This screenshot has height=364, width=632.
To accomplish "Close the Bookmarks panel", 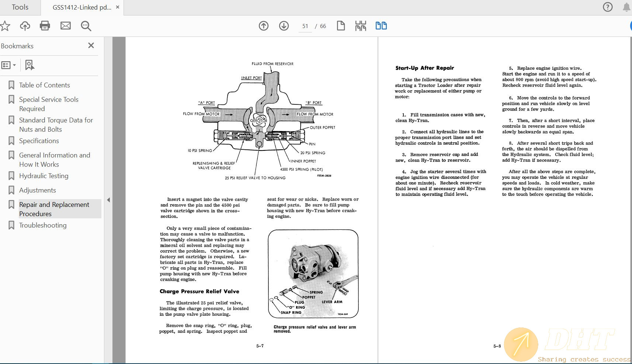I will 91,45.
